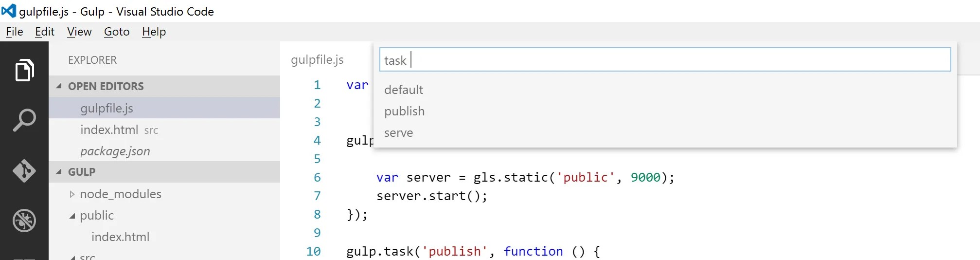Open the Search view in the activity bar
980x260 pixels.
pyautogui.click(x=24, y=120)
